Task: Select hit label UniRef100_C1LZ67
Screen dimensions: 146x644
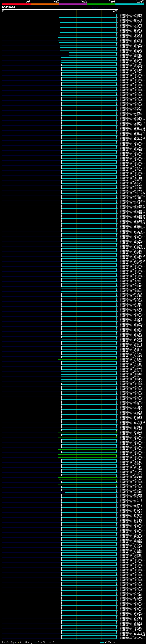Action: 131,540
